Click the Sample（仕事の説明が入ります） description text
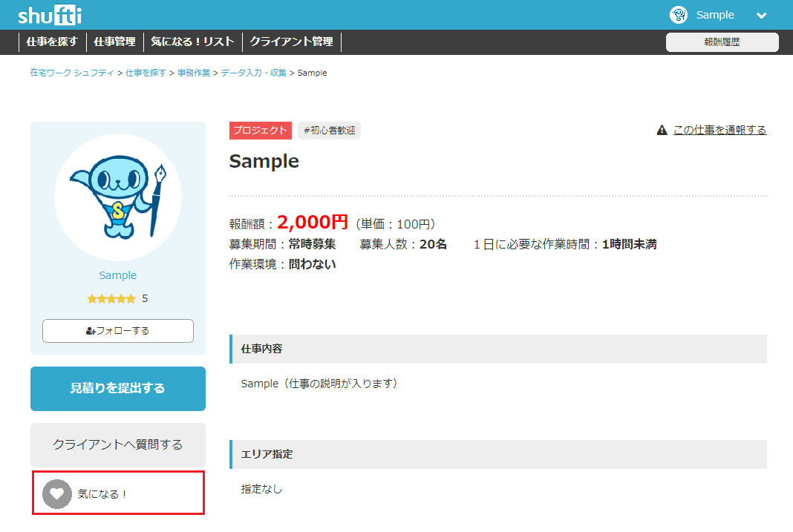Viewport: 793px width, 532px height. point(319,384)
